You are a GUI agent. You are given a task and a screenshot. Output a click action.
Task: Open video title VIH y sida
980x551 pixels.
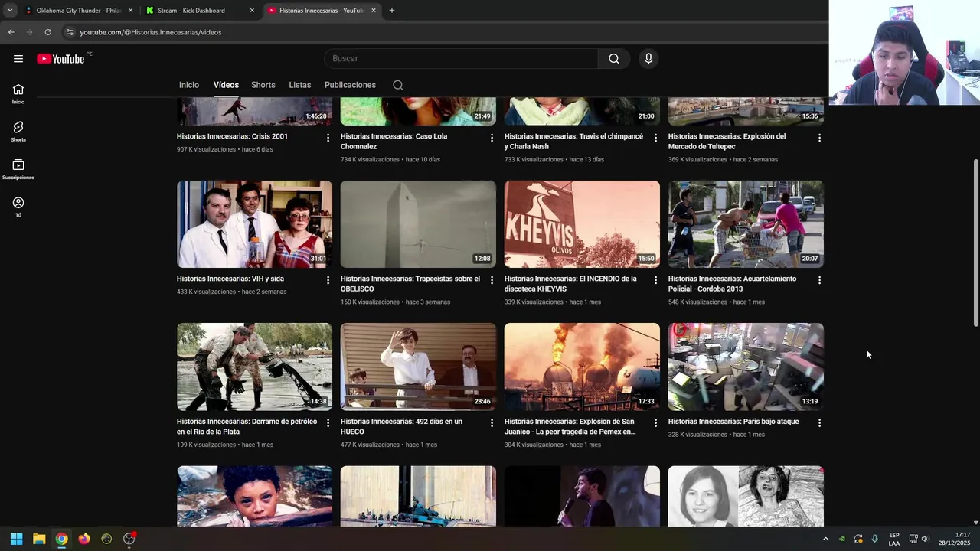(x=230, y=279)
